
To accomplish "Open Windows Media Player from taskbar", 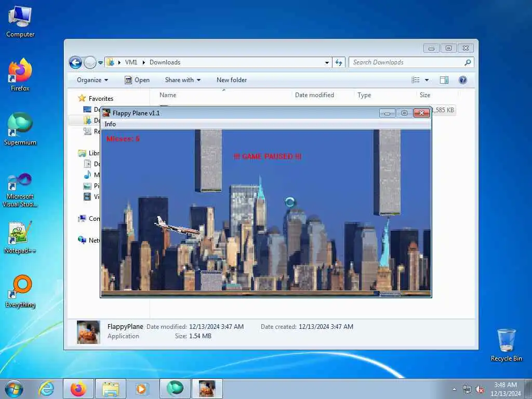I will pos(141,389).
